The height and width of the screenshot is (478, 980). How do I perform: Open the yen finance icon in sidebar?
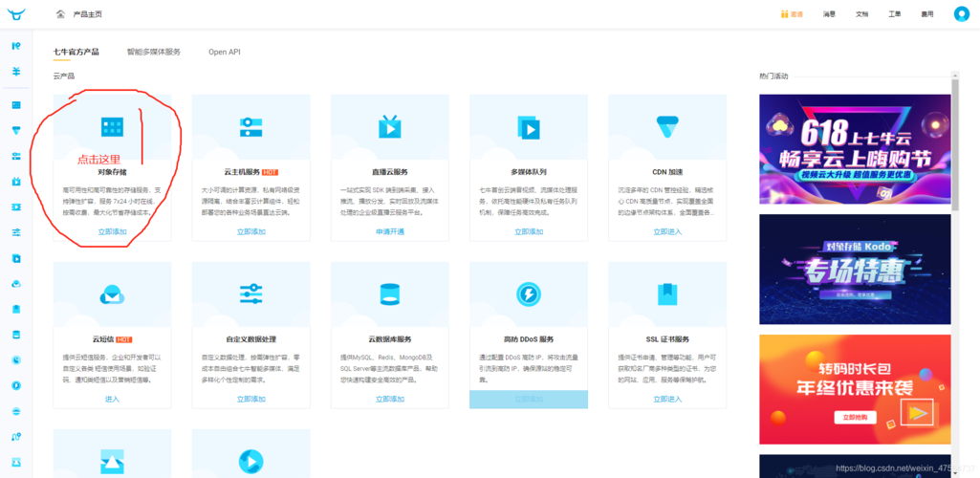coord(17,72)
